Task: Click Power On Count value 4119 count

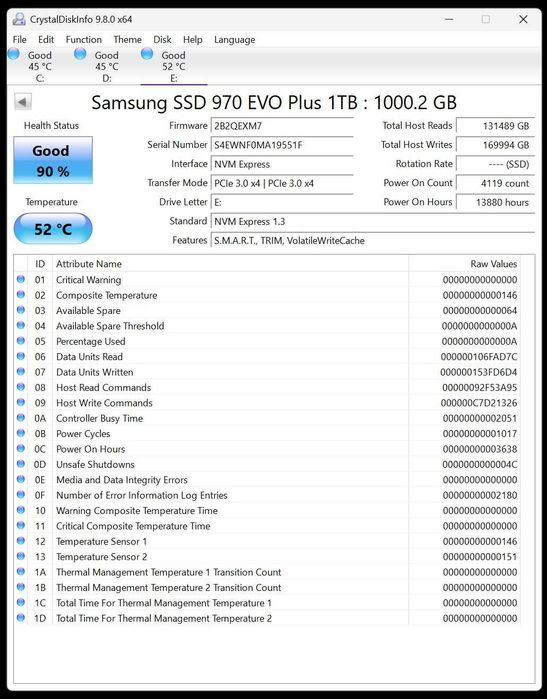Action: click(495, 183)
